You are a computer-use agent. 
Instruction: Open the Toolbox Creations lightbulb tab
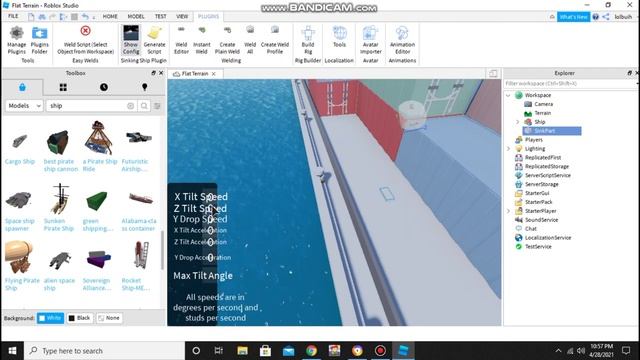click(x=144, y=87)
